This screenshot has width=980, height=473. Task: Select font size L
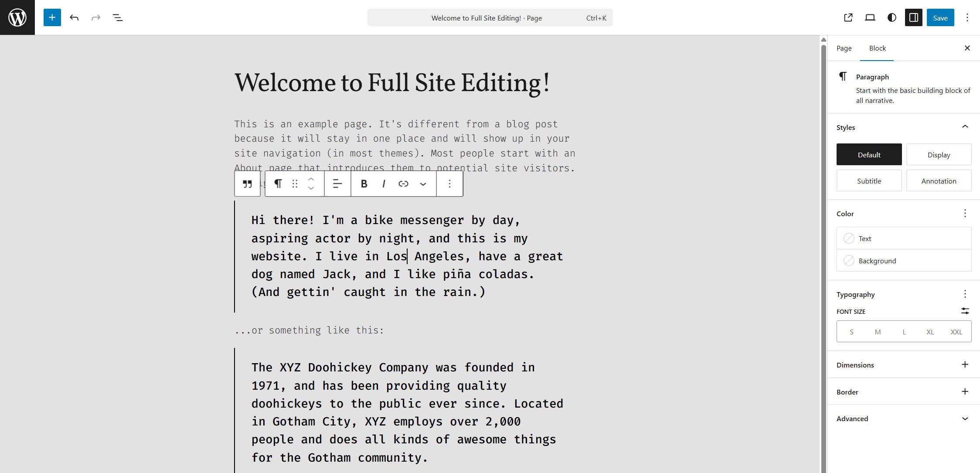coord(904,332)
